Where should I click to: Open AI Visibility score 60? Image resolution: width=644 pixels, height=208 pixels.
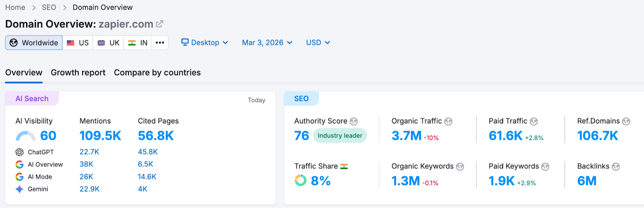[48, 136]
